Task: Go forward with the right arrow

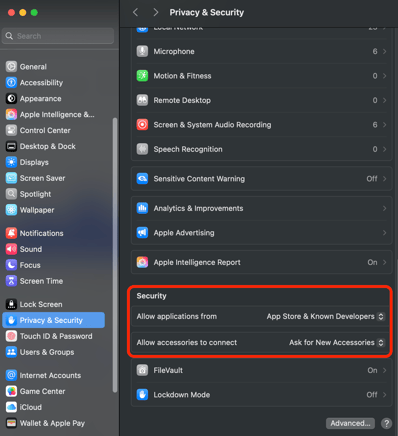Action: pos(155,12)
